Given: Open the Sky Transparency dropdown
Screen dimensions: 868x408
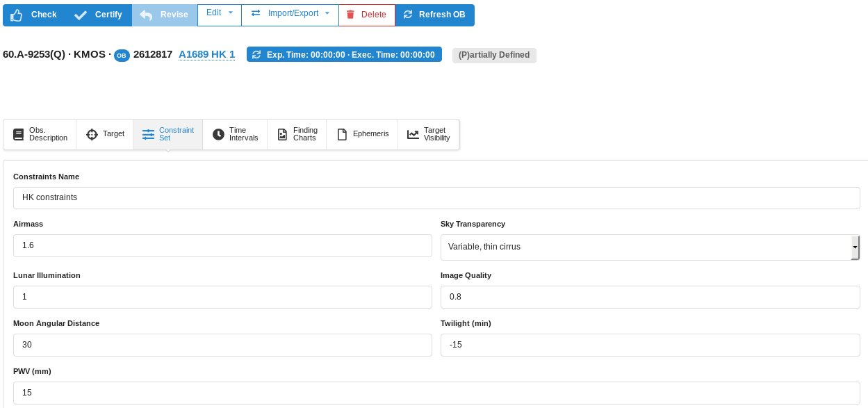Looking at the screenshot, I should point(650,247).
